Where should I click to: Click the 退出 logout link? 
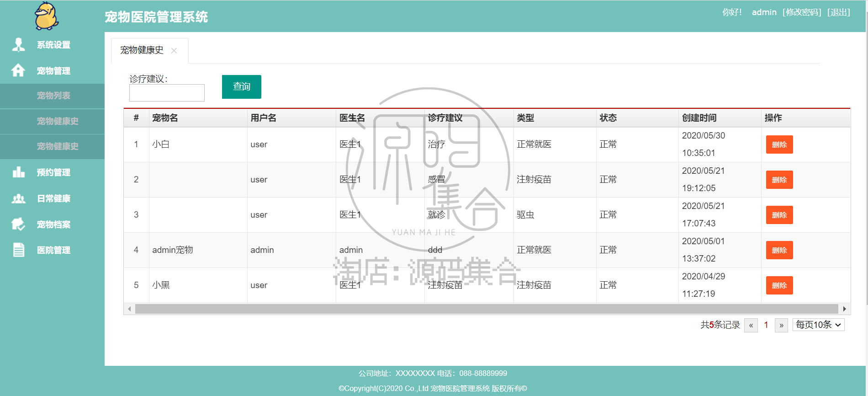839,12
